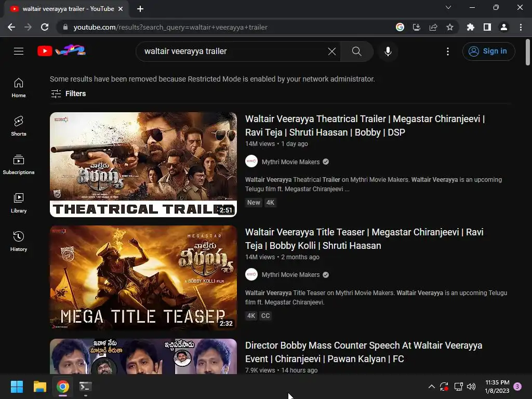Start voice search with microphone icon
The height and width of the screenshot is (399, 532).
pos(388,51)
